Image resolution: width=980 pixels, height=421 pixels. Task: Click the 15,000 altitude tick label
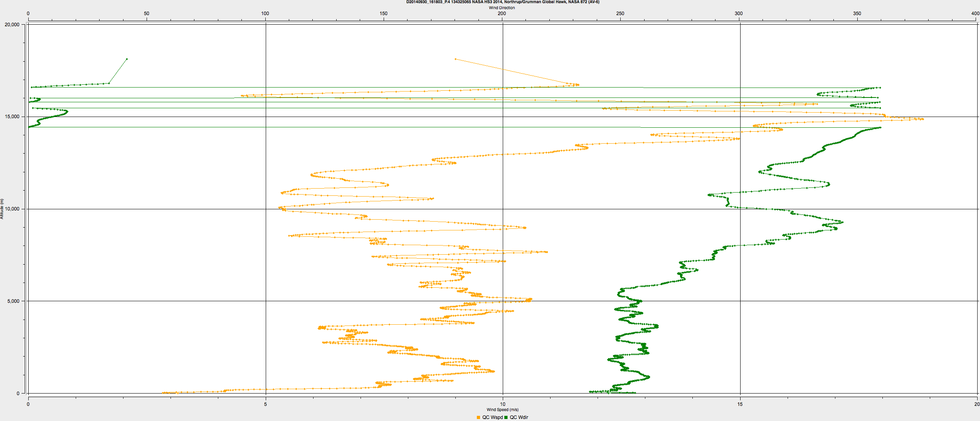point(12,117)
